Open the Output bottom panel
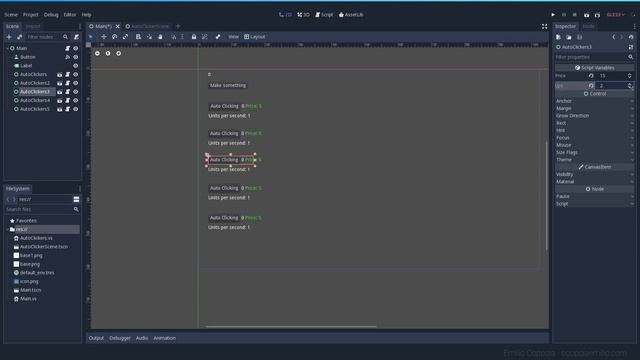The image size is (640, 360). [x=96, y=338]
